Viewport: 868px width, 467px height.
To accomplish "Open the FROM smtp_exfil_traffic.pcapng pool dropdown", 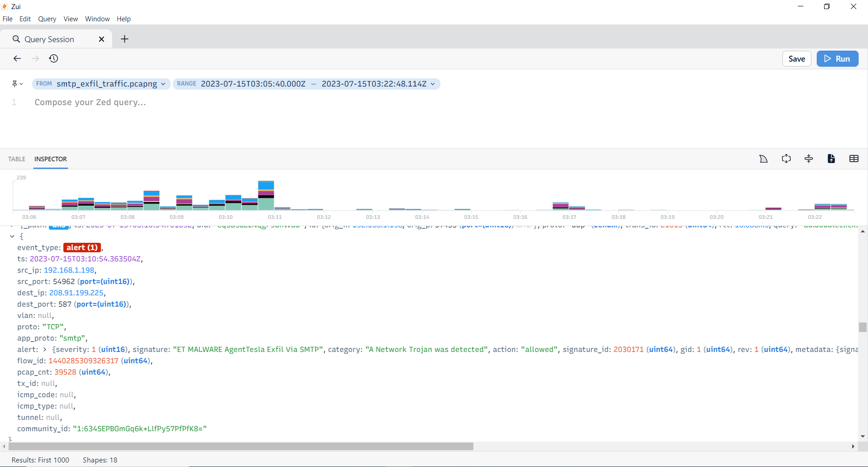I will click(x=101, y=84).
